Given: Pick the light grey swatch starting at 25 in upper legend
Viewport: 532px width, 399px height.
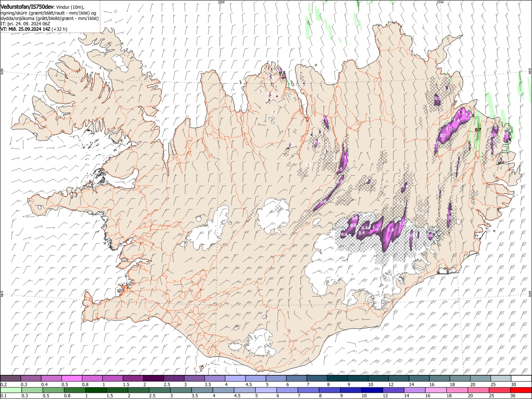Looking at the screenshot, I should pos(501,379).
